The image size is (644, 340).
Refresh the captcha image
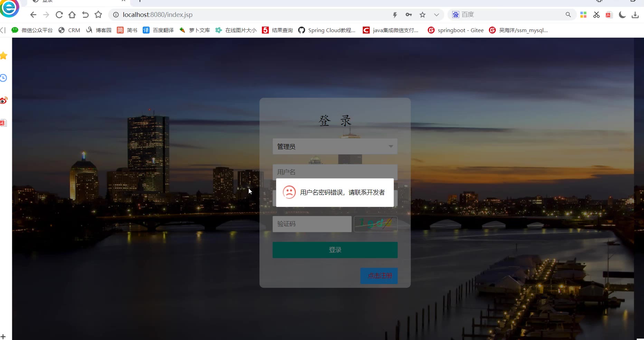tap(376, 224)
